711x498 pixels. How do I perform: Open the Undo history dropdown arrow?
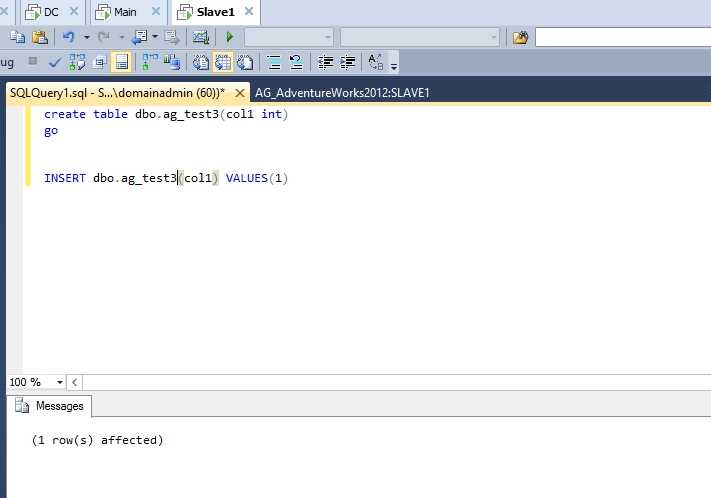(x=87, y=37)
